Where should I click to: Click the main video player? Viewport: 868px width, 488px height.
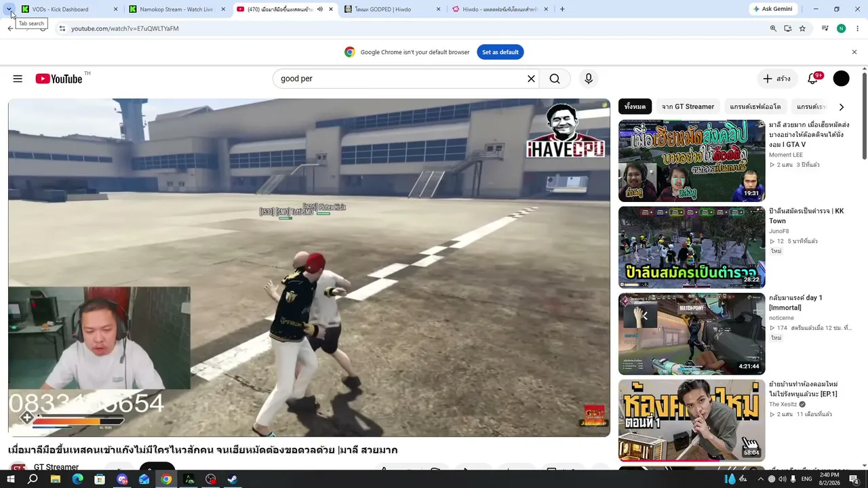tap(309, 268)
